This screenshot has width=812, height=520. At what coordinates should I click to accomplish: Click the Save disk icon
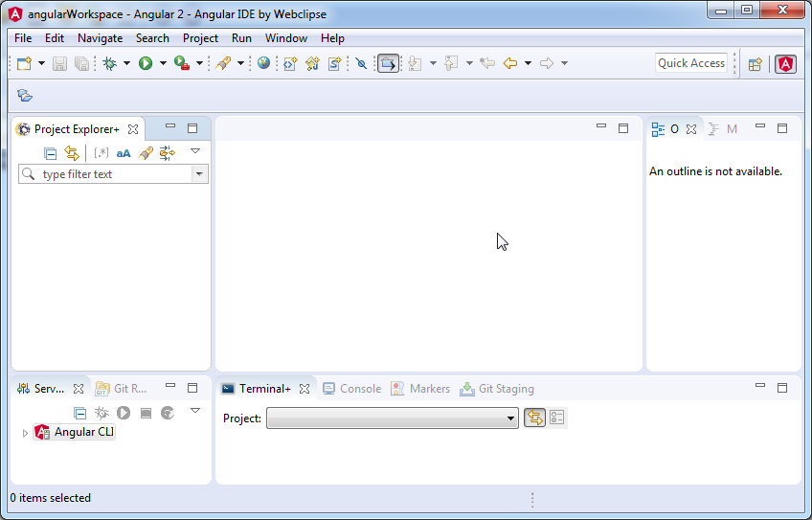pos(59,63)
